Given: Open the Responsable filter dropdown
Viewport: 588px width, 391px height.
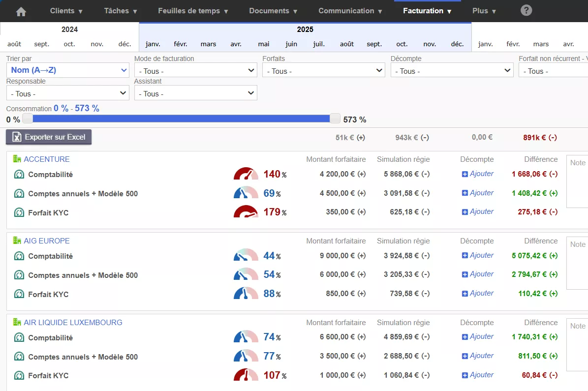Looking at the screenshot, I should 68,93.
